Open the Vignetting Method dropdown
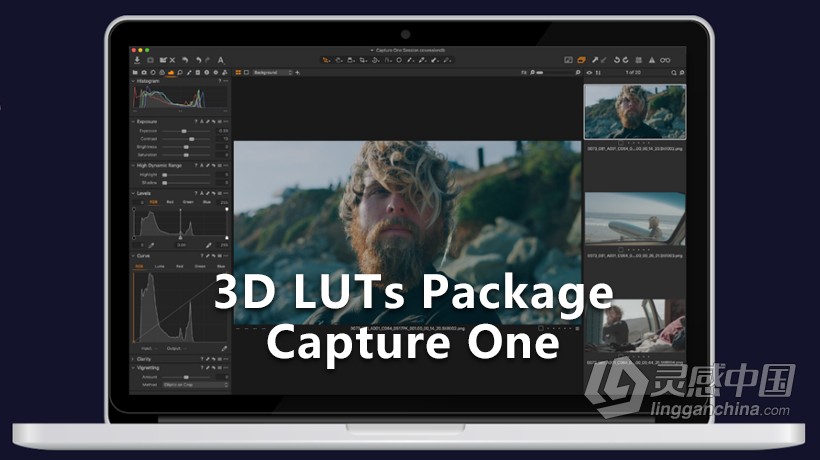Viewport: 820px width, 460px height. click(x=195, y=385)
